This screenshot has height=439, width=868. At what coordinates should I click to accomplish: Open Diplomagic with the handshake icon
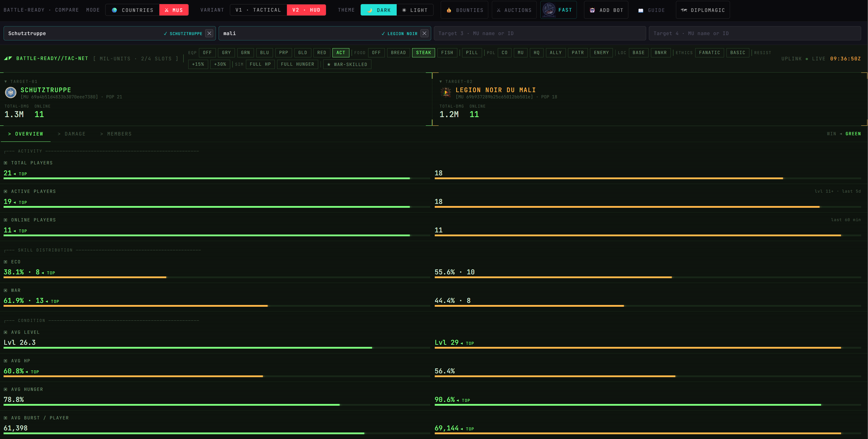(x=684, y=10)
